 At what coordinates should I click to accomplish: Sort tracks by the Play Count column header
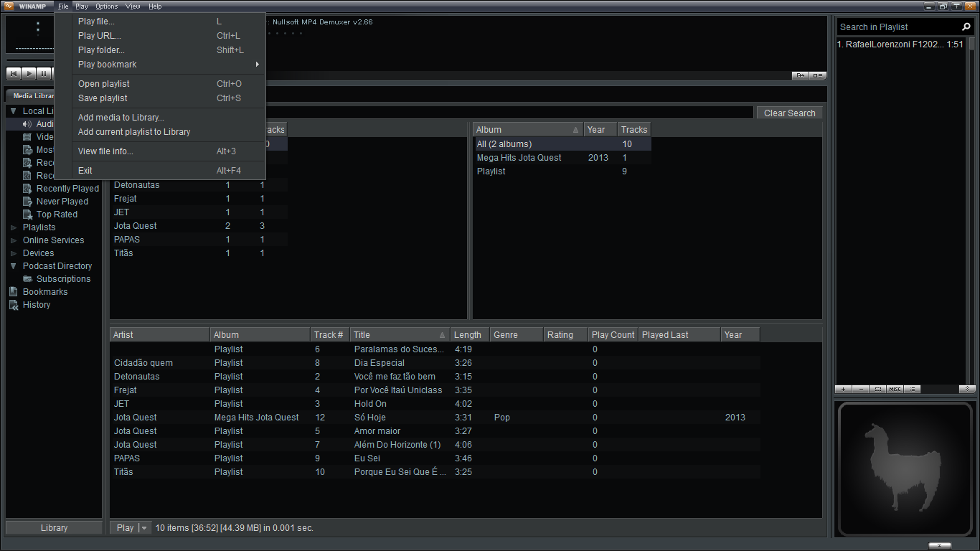pyautogui.click(x=613, y=335)
